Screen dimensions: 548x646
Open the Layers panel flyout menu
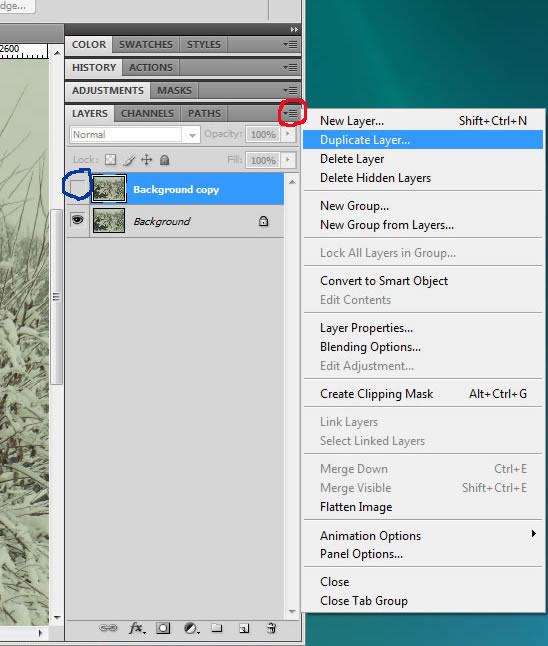pyautogui.click(x=291, y=113)
